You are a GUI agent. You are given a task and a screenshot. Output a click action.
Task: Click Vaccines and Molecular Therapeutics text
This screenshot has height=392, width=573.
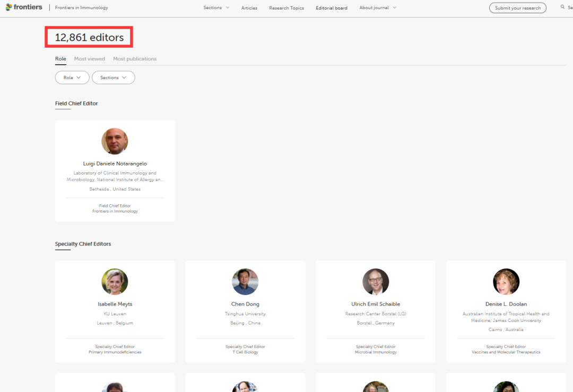pos(506,352)
